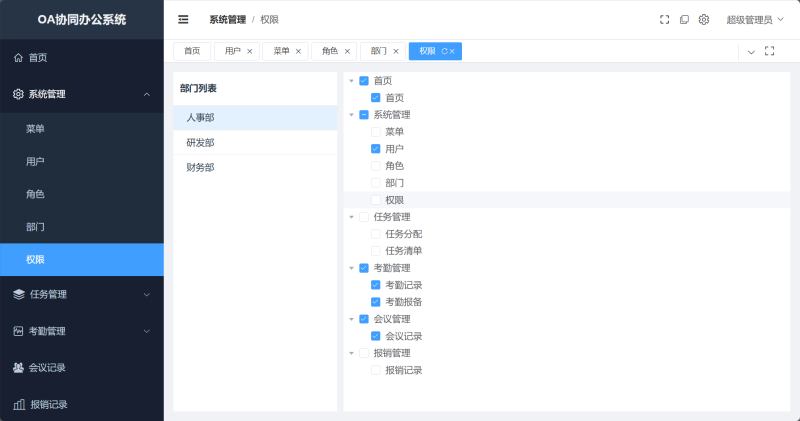Click the 会议记录 people icon in sidebar
800x421 pixels.
pyautogui.click(x=18, y=367)
